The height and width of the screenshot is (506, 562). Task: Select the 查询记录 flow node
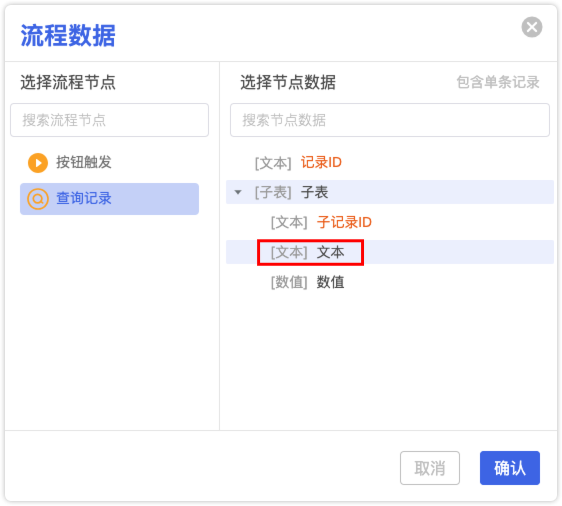tap(109, 199)
